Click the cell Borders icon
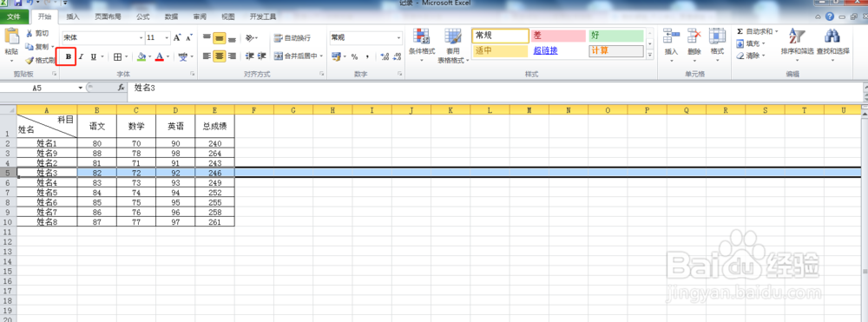Image resolution: width=868 pixels, height=322 pixels. pos(117,56)
